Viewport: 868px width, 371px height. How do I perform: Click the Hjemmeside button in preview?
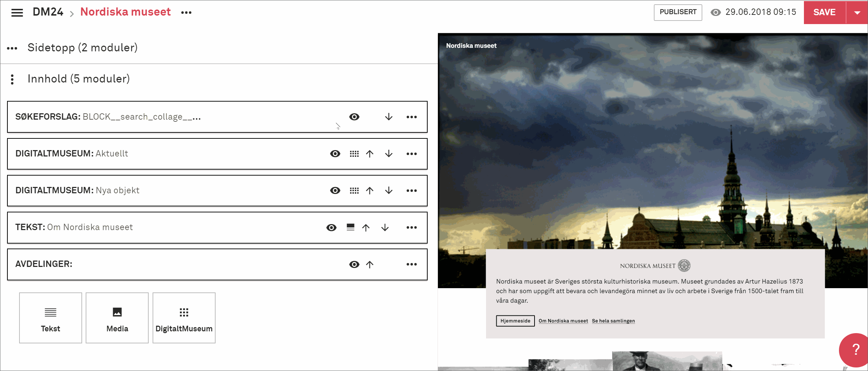(x=515, y=321)
